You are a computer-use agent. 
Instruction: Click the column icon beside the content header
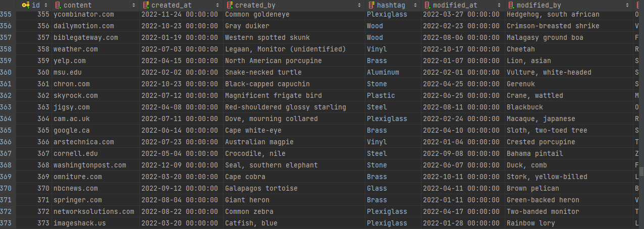(58, 5)
